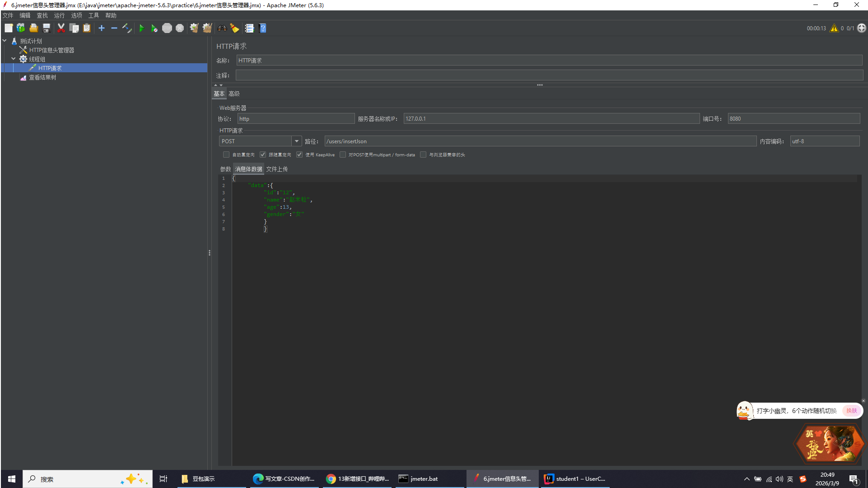The width and height of the screenshot is (868, 488).
Task: Toggle the multipart / form-data checkbox
Action: 343,155
